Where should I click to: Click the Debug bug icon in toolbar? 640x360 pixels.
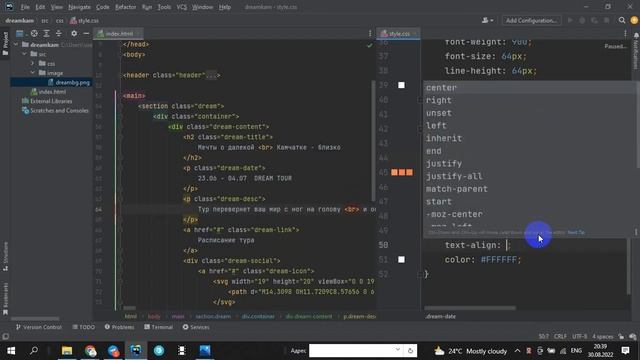coord(582,20)
